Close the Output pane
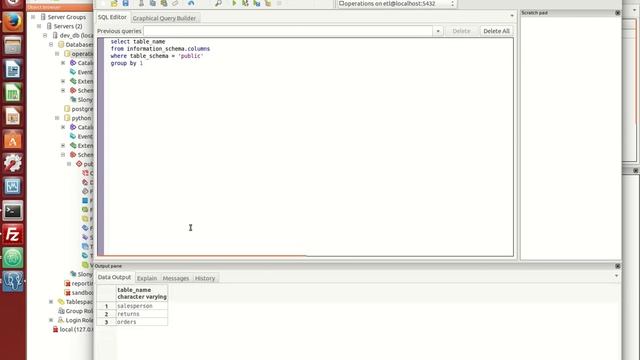The image size is (640, 360). point(617,266)
